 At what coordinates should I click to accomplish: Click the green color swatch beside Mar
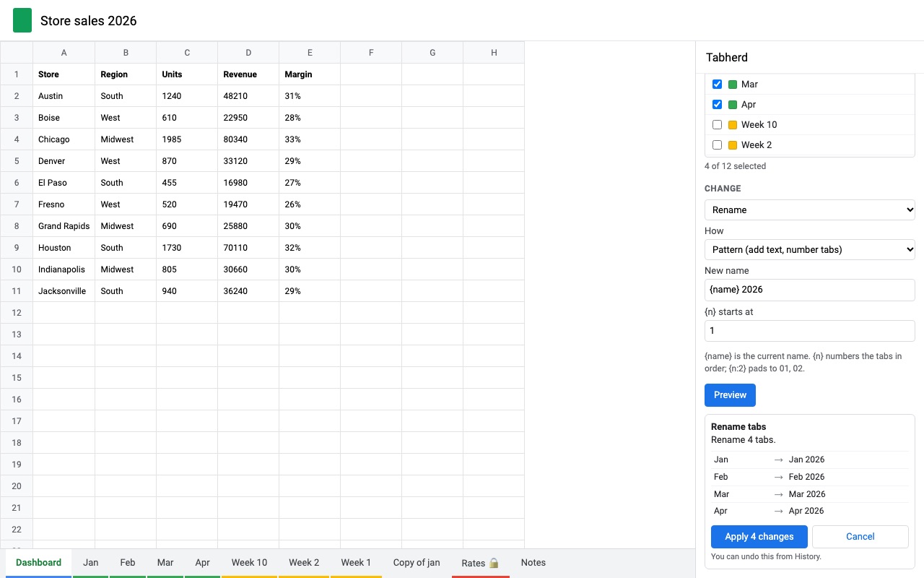point(732,85)
